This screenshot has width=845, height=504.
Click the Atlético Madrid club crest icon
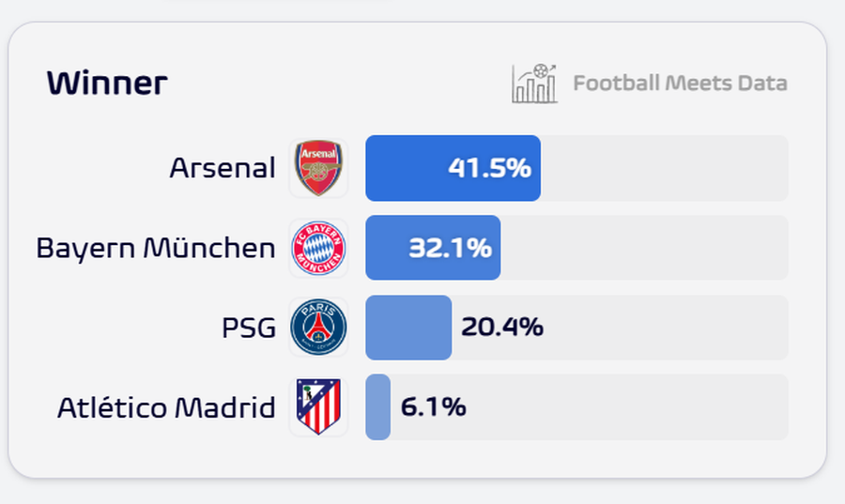click(x=318, y=407)
